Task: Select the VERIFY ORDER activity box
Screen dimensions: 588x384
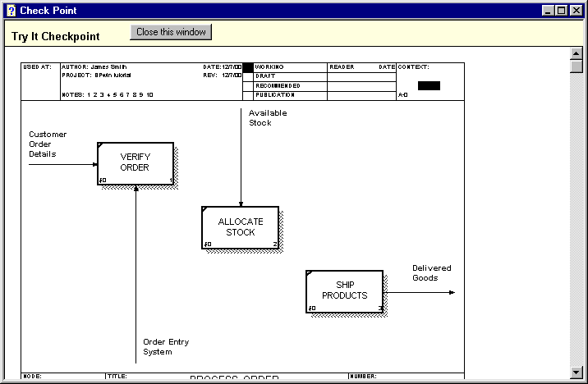Action: pyautogui.click(x=136, y=163)
